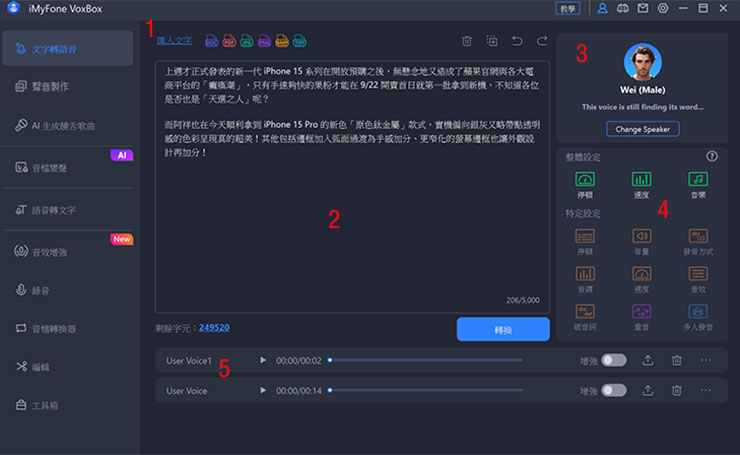Delete the User Voice1 audio

click(x=677, y=361)
